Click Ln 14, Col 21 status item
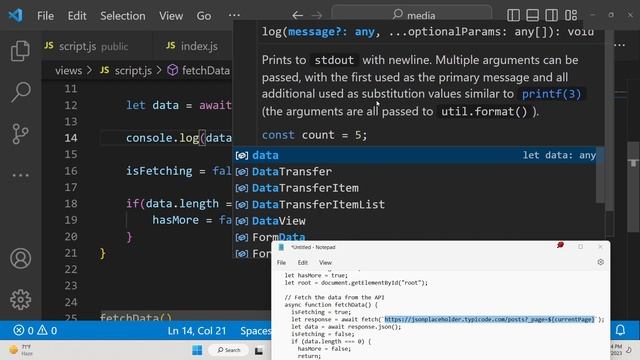This screenshot has height=360, width=640. (197, 331)
